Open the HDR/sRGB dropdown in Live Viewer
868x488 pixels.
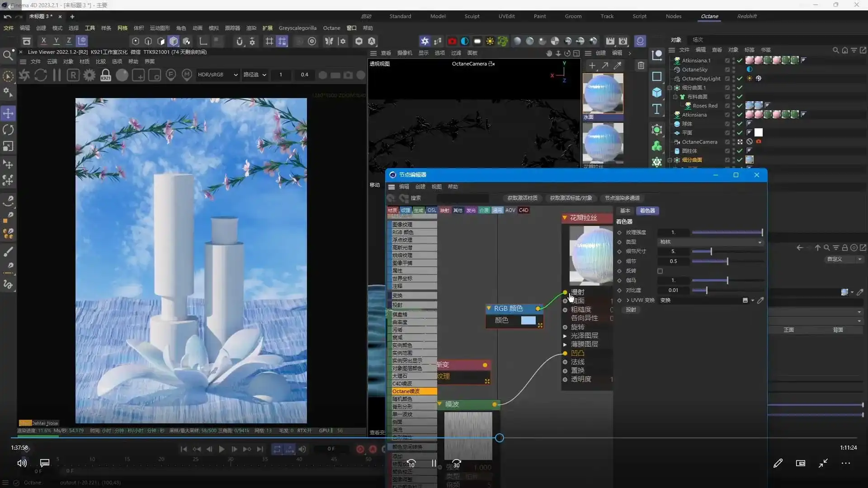coord(217,75)
